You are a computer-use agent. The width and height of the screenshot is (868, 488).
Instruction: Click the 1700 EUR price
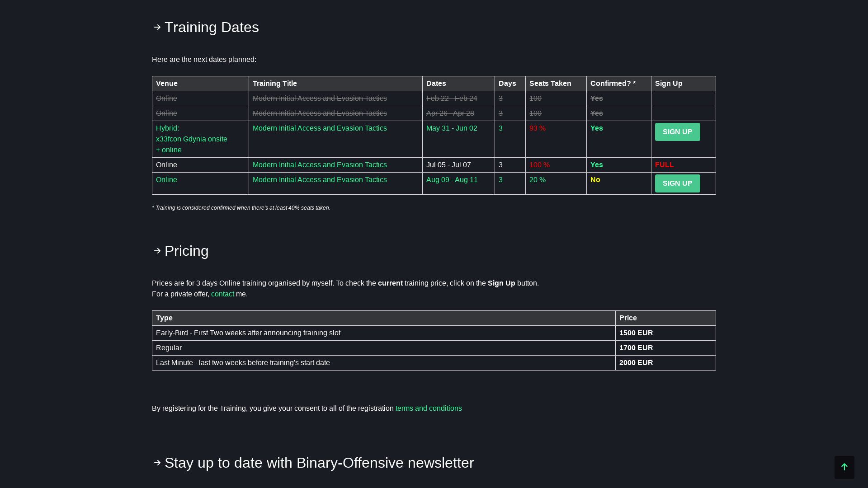[x=636, y=347]
